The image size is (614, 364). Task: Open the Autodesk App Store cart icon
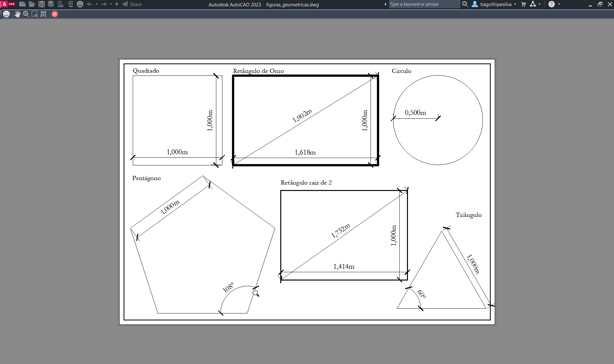(523, 4)
